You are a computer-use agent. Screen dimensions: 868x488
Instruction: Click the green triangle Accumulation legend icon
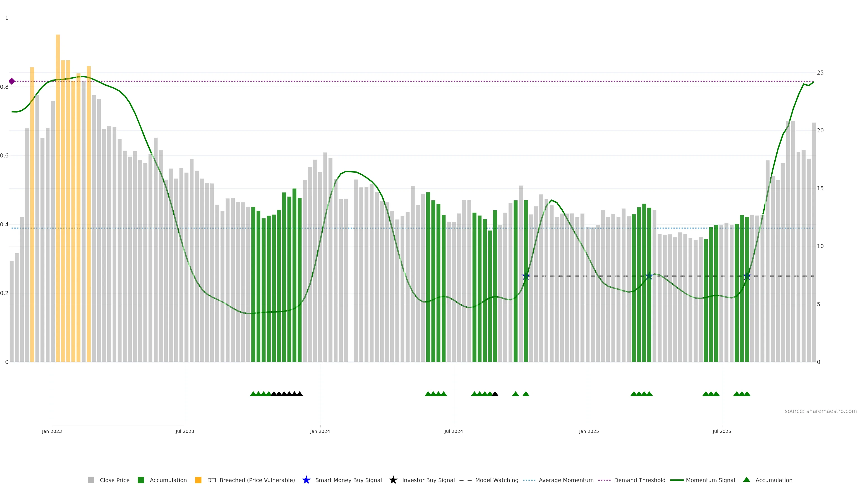746,480
